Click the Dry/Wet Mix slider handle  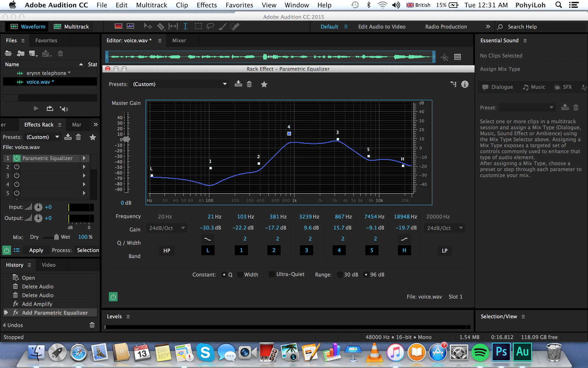(x=56, y=237)
